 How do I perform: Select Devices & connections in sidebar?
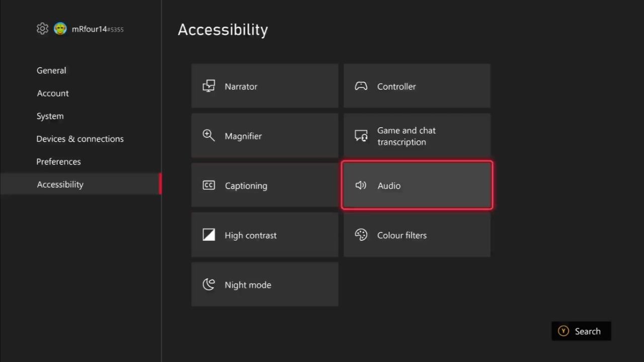coord(80,139)
